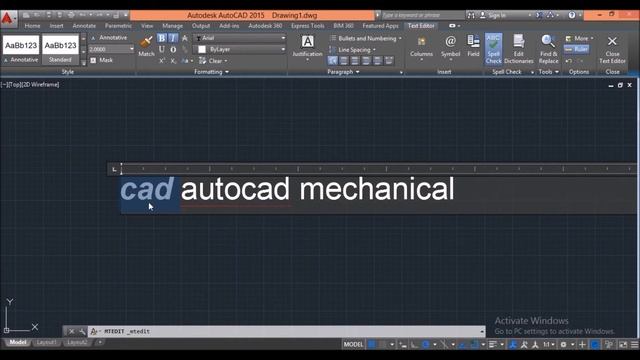Apply Superscript to selected text
Screen dimensions: 640x360
pyautogui.click(x=162, y=61)
